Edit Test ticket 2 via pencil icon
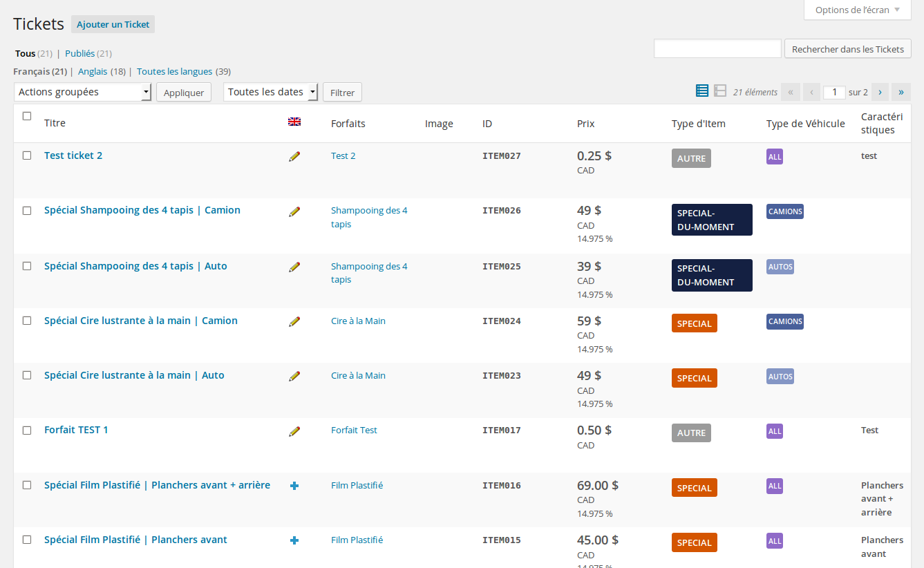The image size is (924, 568). [x=294, y=156]
